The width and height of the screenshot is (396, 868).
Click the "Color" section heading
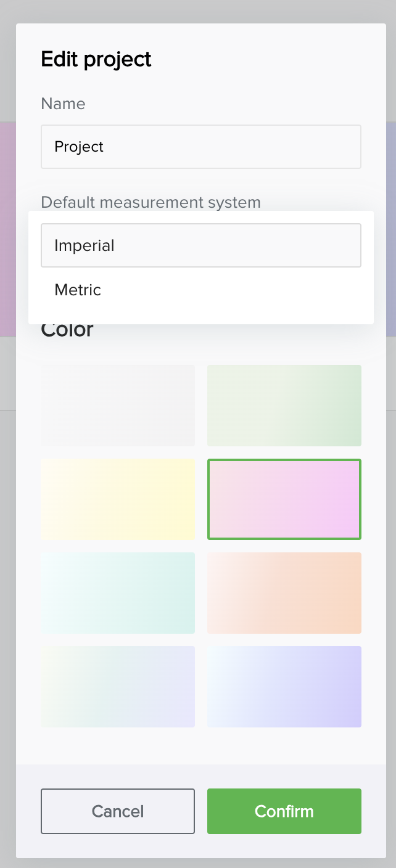tap(67, 330)
